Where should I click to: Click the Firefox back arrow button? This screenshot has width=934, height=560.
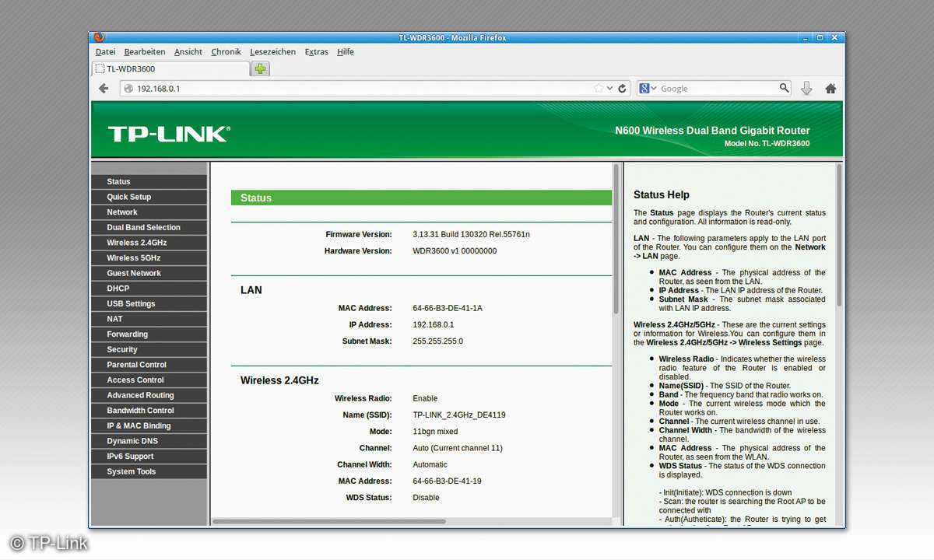coord(104,89)
